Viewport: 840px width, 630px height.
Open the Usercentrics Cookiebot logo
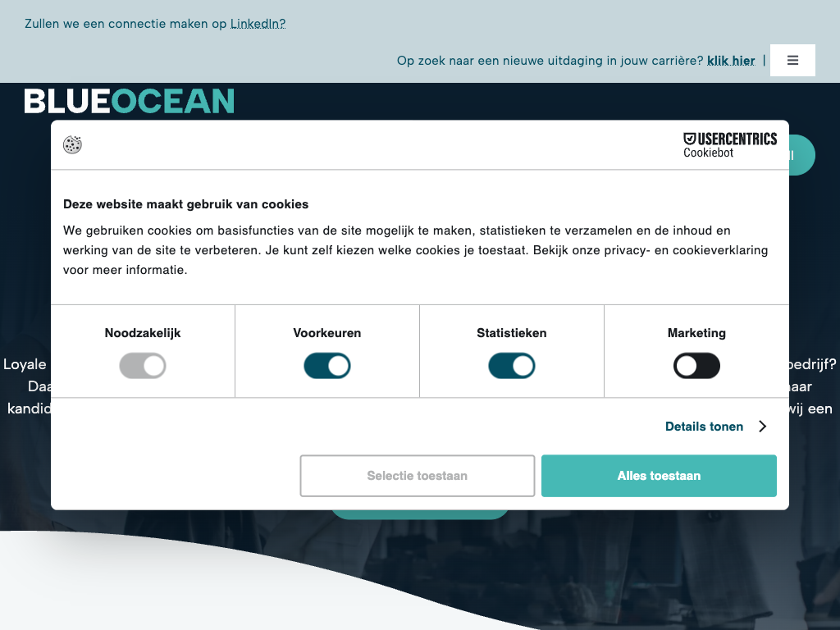729,145
